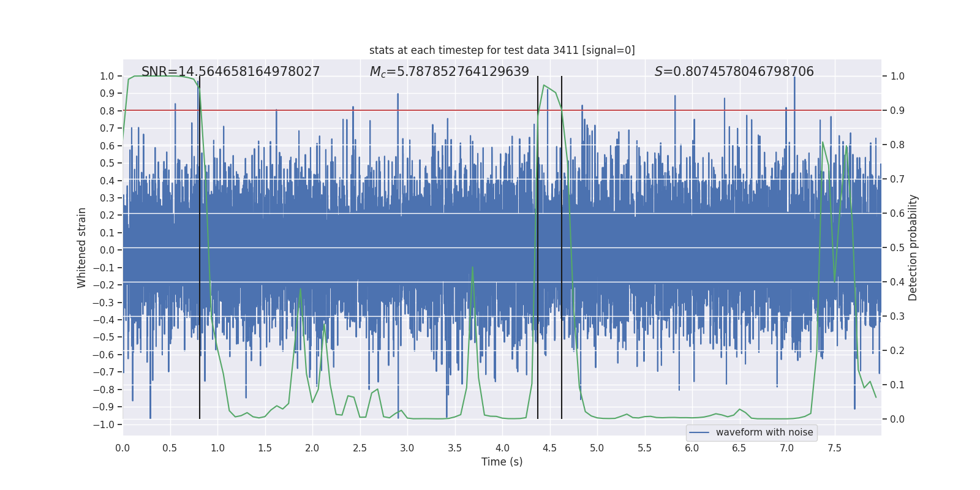980x490 pixels.
Task: Select the 6.0 tick label on the time axis
Action: click(x=692, y=448)
